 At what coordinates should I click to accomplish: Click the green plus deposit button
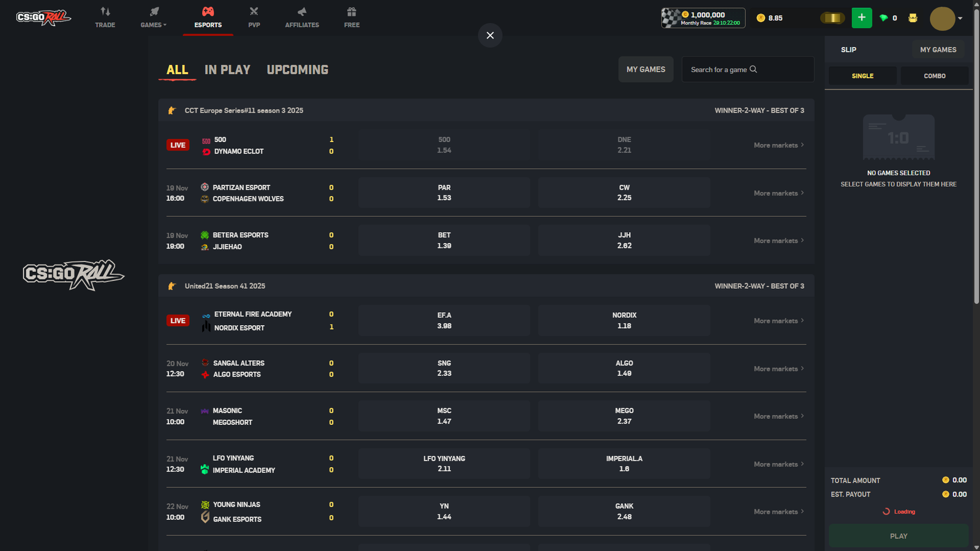862,18
